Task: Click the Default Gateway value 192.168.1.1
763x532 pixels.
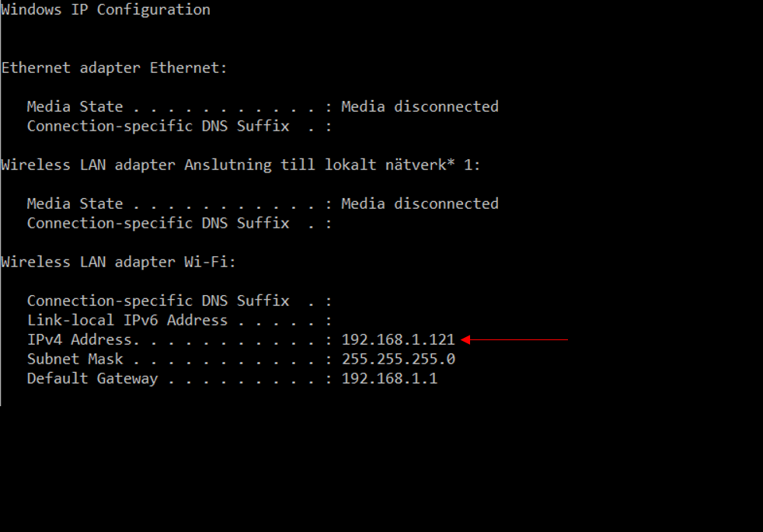Action: (x=389, y=378)
